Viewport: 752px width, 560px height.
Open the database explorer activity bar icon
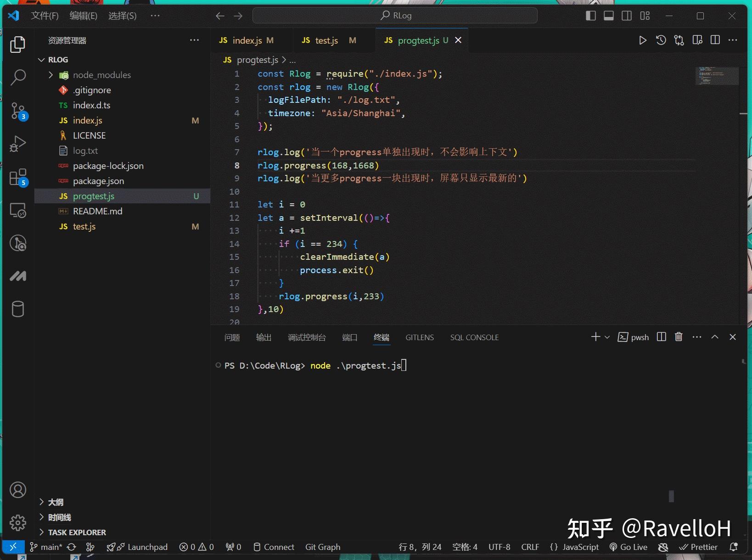(x=18, y=309)
